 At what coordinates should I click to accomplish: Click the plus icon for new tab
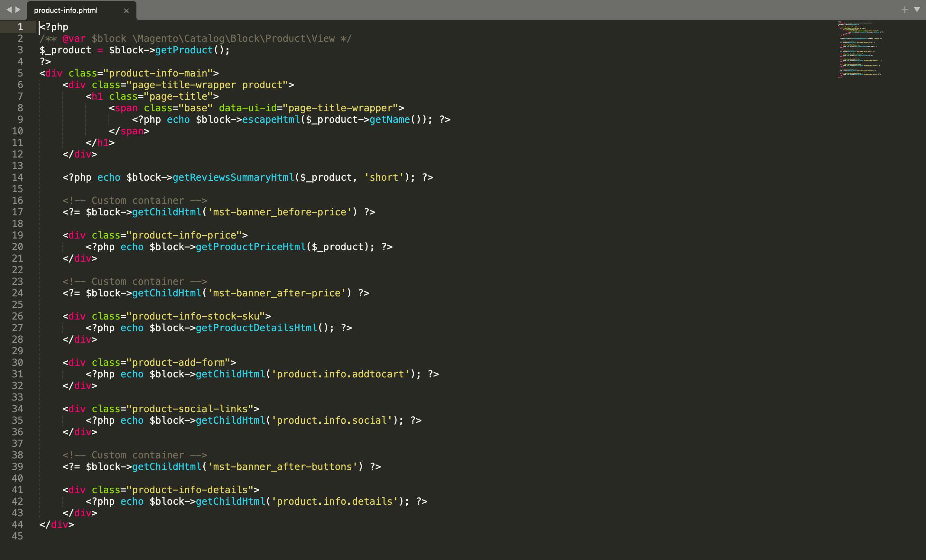click(x=904, y=10)
